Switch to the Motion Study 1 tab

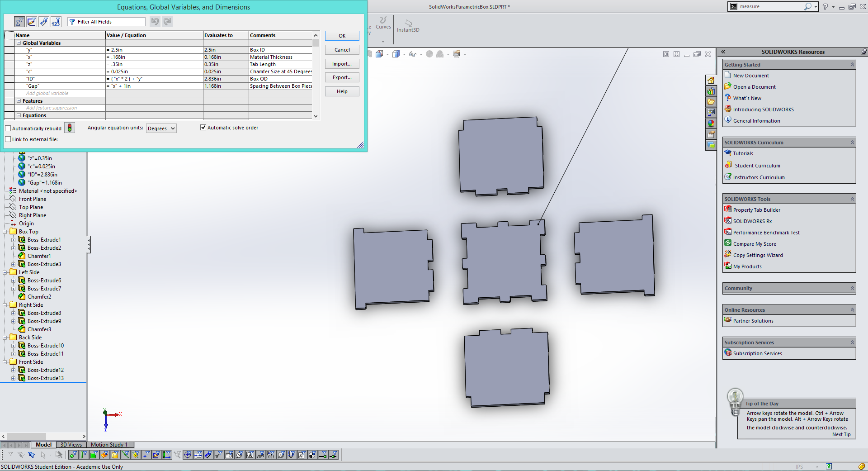(109, 445)
